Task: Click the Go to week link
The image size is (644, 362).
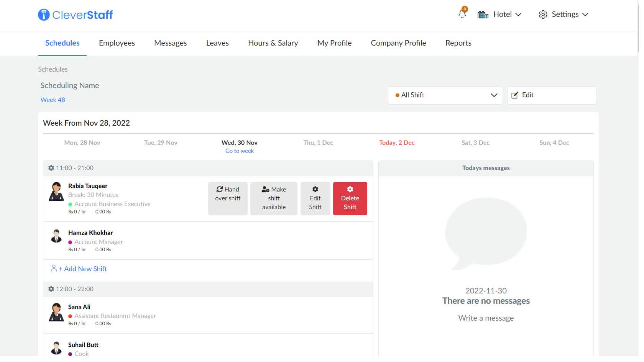Action: pyautogui.click(x=240, y=151)
